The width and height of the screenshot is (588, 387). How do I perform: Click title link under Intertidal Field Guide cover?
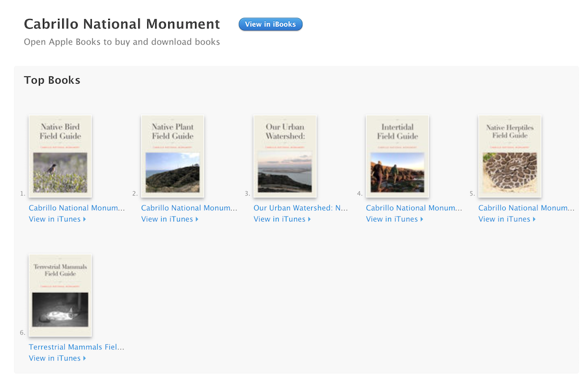pos(413,208)
